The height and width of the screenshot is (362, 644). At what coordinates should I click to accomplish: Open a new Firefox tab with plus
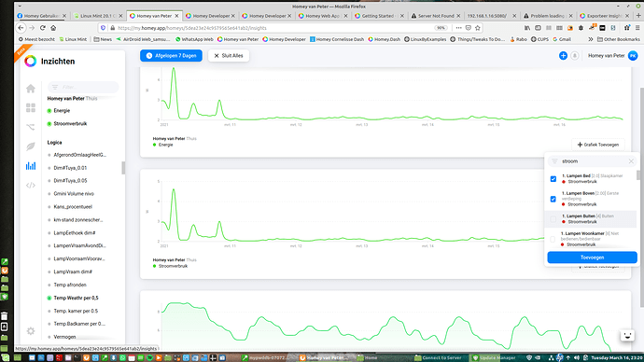[638, 16]
